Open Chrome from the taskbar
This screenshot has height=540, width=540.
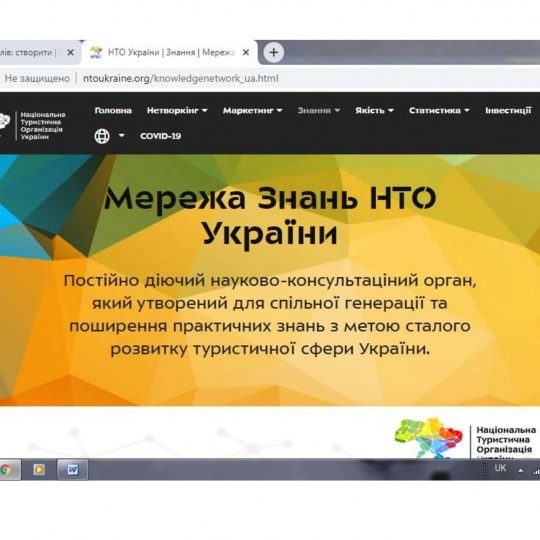point(6,469)
